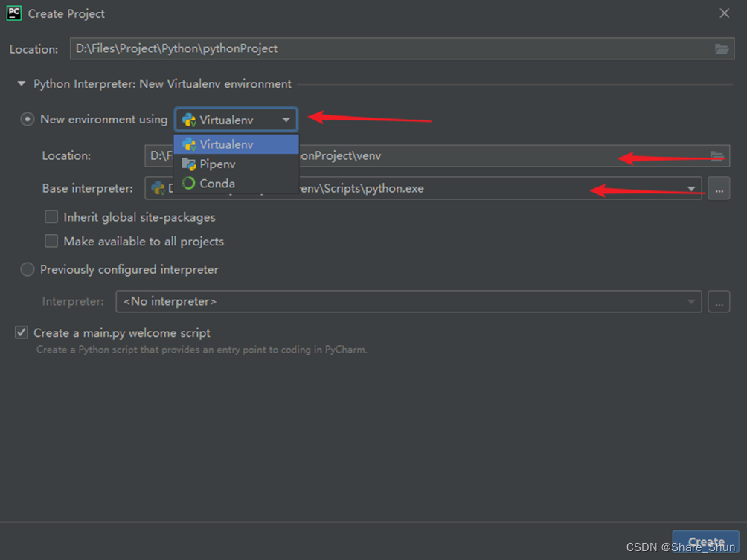Collapse the Python Interpreter section triangle
Screen dimensions: 747x560
(21, 84)
